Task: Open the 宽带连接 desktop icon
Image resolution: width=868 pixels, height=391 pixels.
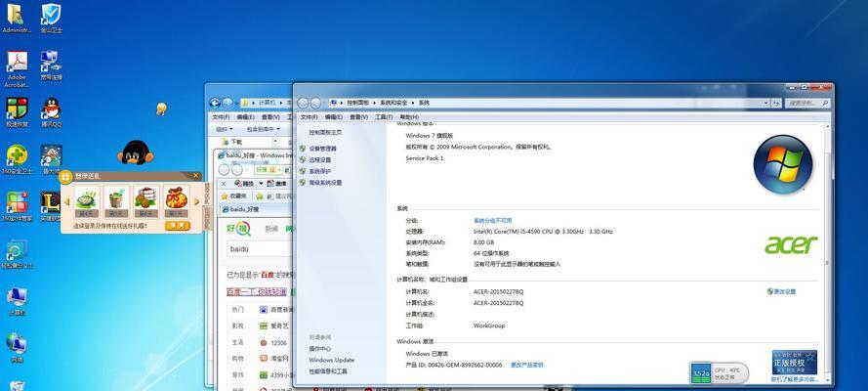Action: (52, 65)
